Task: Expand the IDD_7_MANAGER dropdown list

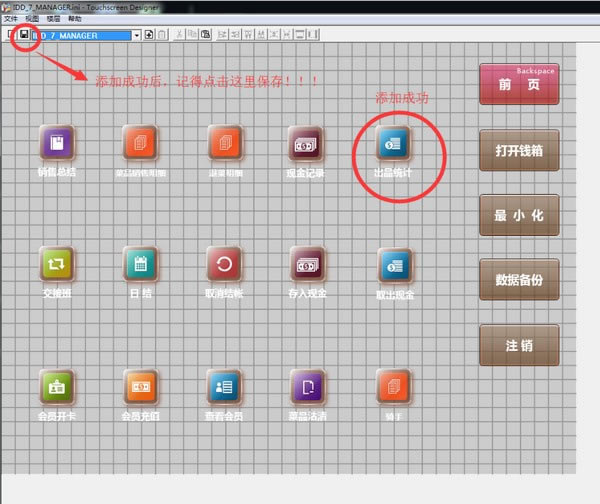Action: point(136,35)
